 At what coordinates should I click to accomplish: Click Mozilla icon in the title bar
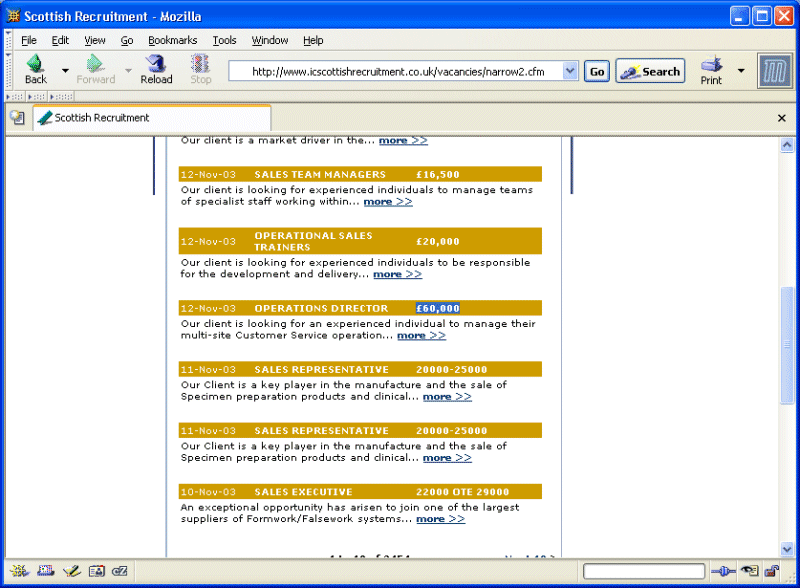[x=13, y=16]
